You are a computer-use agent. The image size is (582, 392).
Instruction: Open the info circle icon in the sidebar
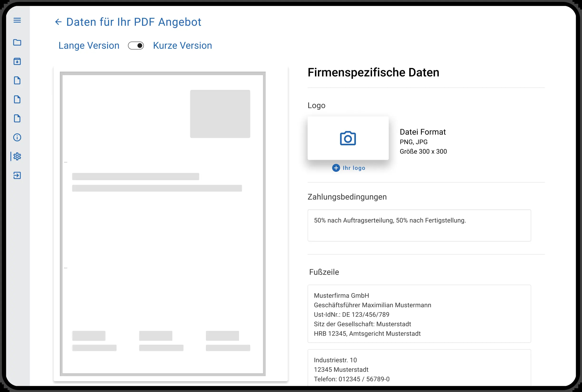(17, 137)
